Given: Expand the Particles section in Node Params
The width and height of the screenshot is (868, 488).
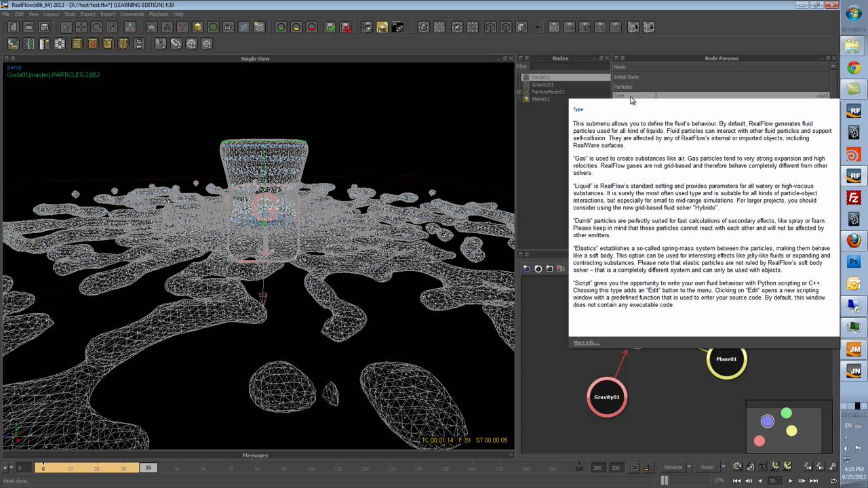Looking at the screenshot, I should click(721, 87).
